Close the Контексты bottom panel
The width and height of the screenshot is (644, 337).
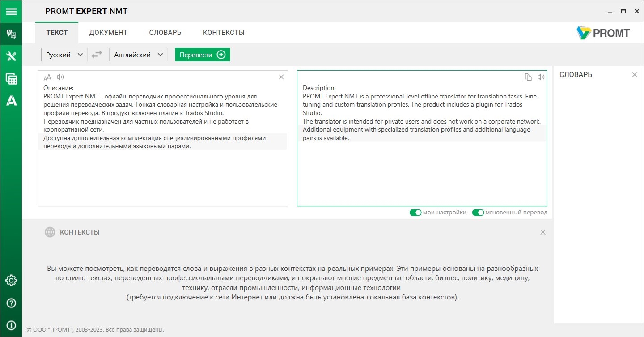[x=543, y=232]
